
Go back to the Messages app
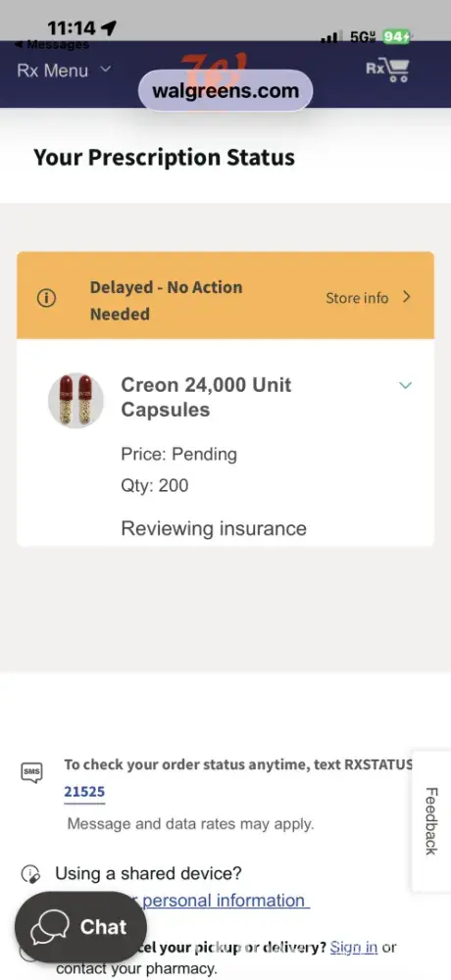pos(51,45)
